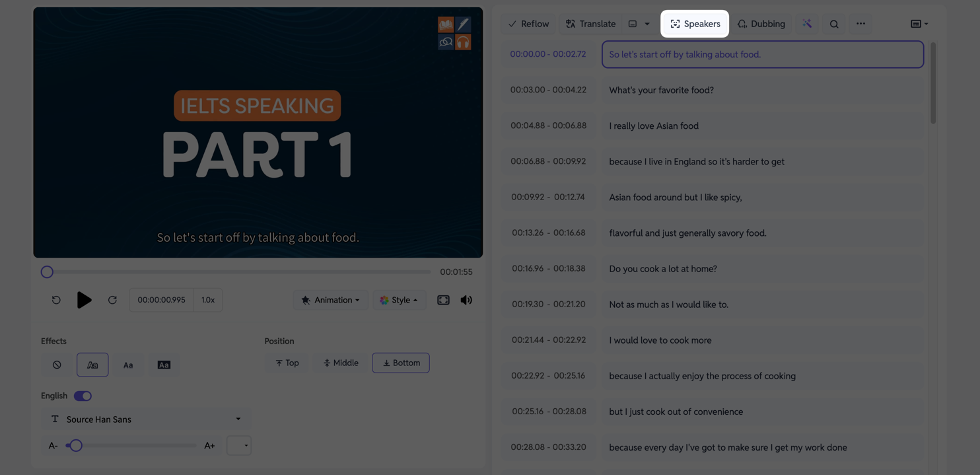Image resolution: width=980 pixels, height=475 pixels.
Task: Click the video progress bar handle
Action: point(47,272)
